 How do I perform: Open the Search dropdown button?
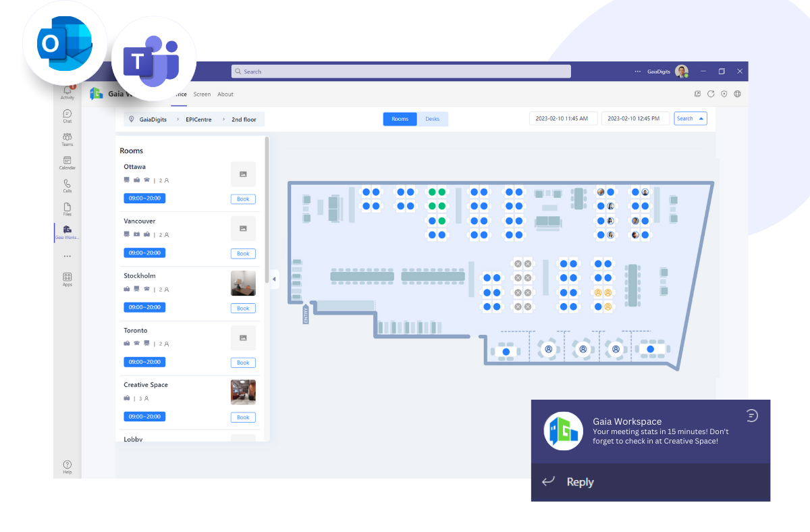[x=691, y=119]
